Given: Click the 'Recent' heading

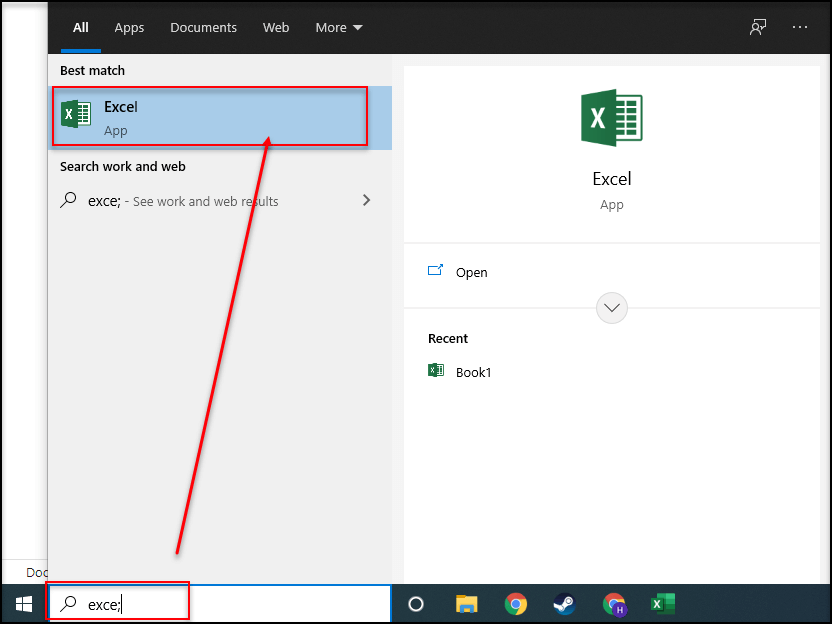Looking at the screenshot, I should point(448,339).
